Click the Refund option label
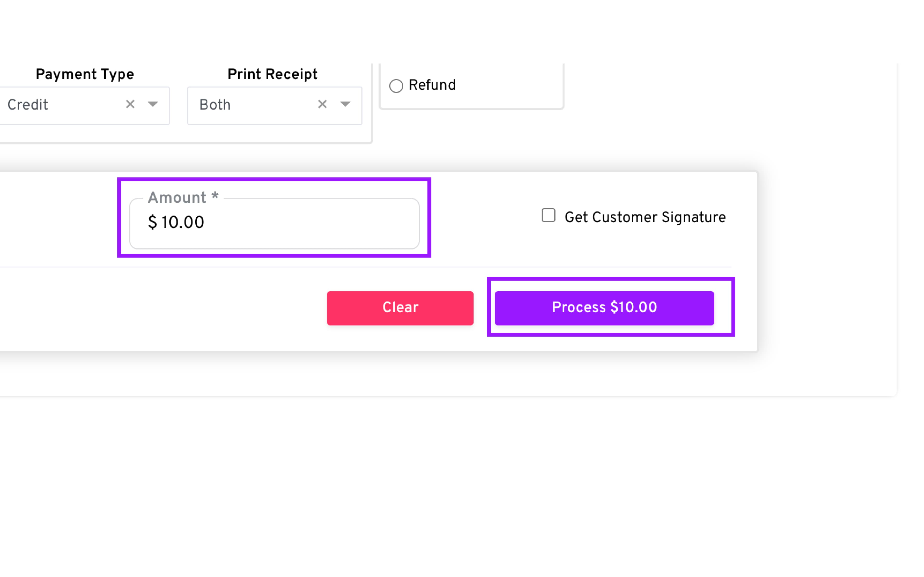The height and width of the screenshot is (577, 924). (x=432, y=85)
